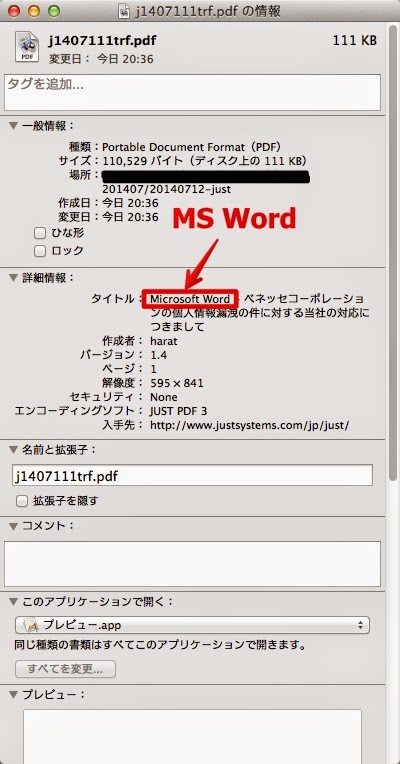Click the Preview app icon in dropdown

(x=31, y=625)
